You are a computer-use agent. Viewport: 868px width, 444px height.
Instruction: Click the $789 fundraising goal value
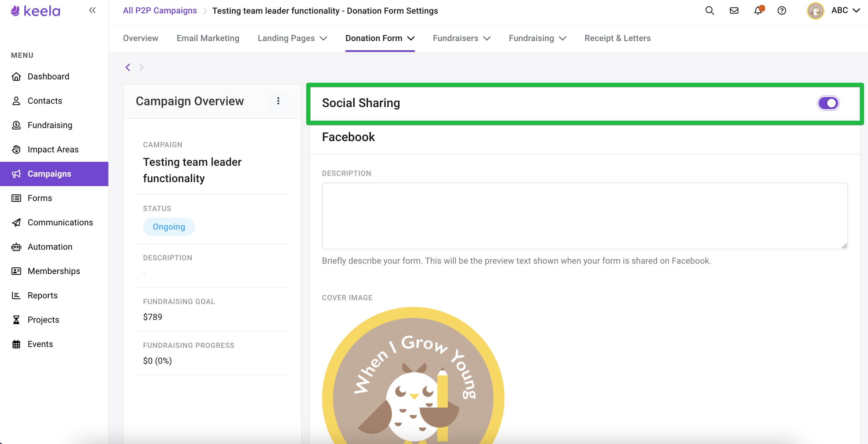tap(153, 317)
